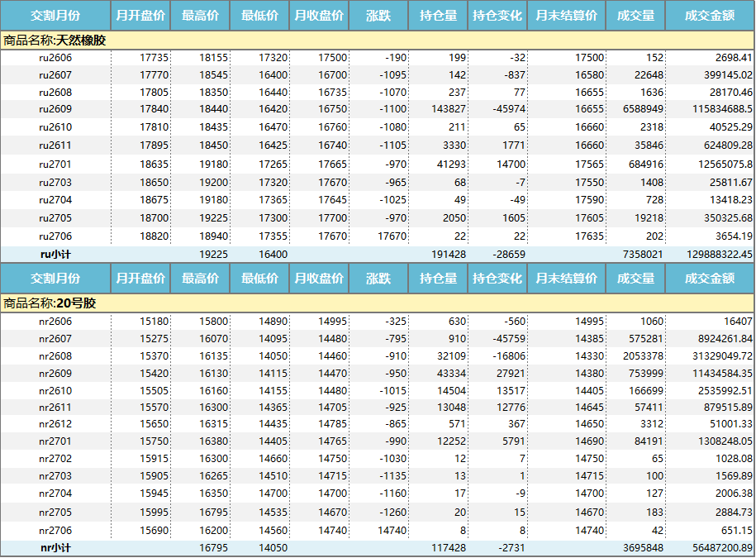Select ru2609 volume value 6588949

coord(643,109)
